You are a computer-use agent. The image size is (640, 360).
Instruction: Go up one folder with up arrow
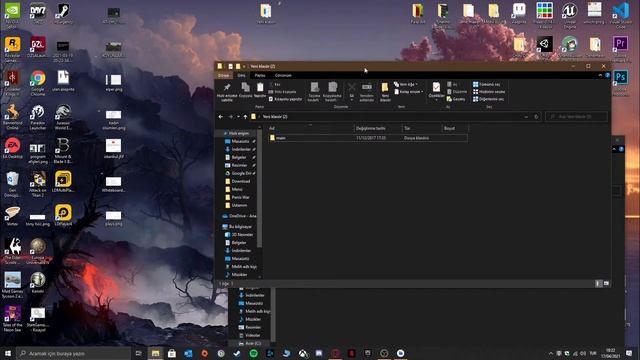point(245,117)
